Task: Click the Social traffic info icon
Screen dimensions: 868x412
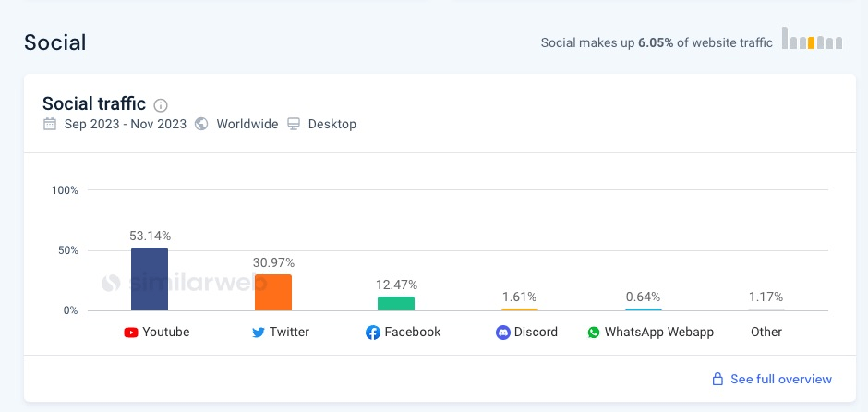Action: pyautogui.click(x=161, y=105)
